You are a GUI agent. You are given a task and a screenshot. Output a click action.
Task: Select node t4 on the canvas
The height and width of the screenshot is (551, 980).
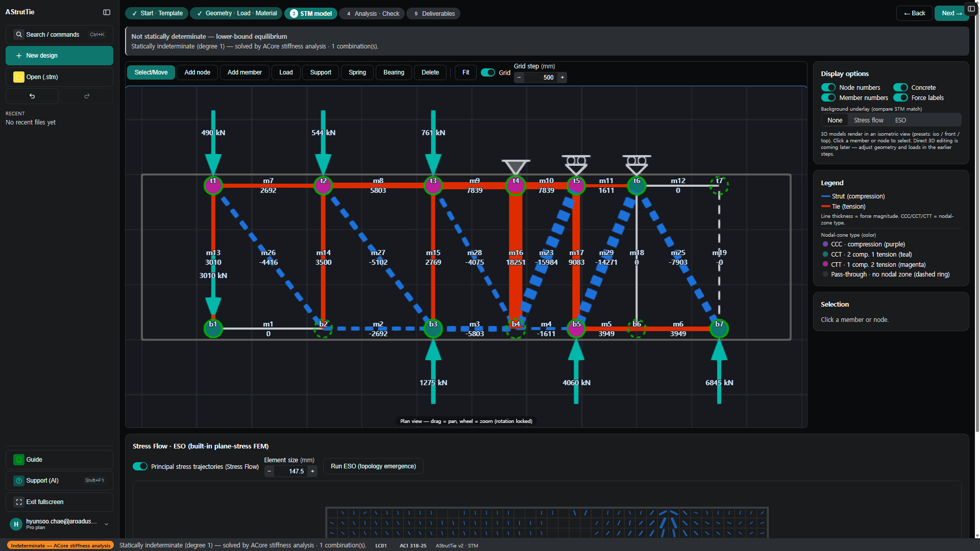pyautogui.click(x=516, y=185)
